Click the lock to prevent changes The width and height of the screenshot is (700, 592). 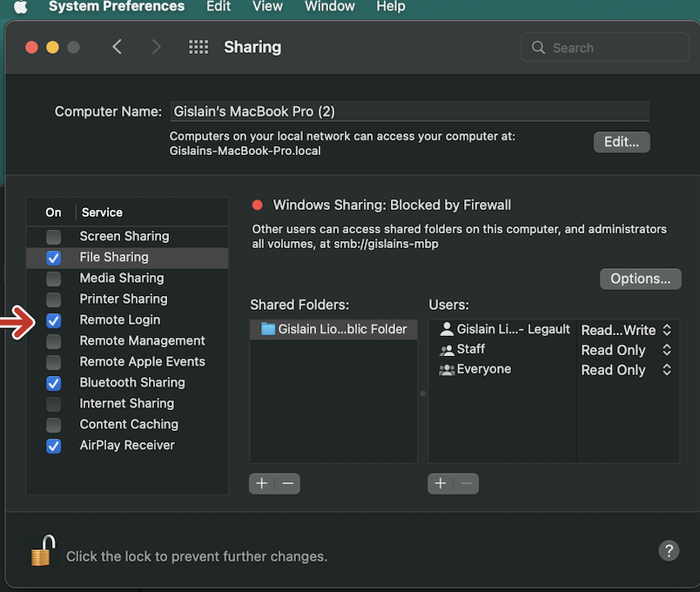point(43,551)
